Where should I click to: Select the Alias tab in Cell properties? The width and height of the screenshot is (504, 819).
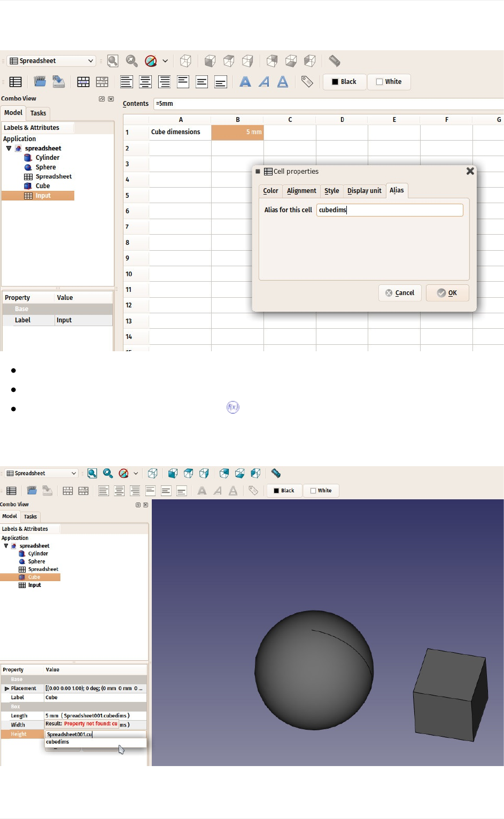[397, 190]
